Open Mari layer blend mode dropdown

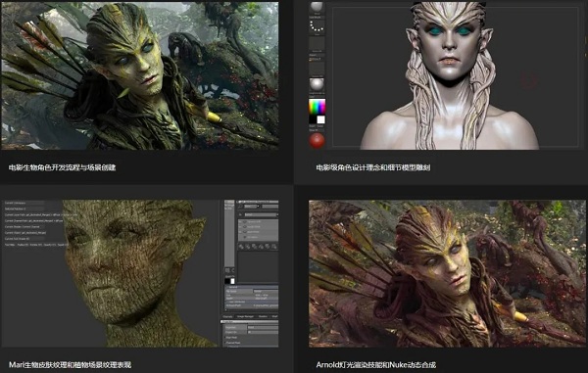click(262, 214)
